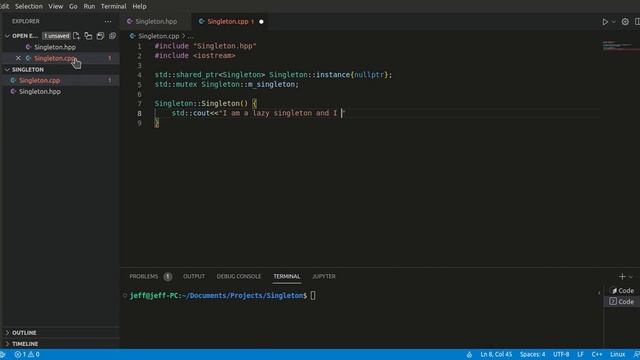This screenshot has height=360, width=640.
Task: Change end of line sequence LF
Action: (x=580, y=354)
